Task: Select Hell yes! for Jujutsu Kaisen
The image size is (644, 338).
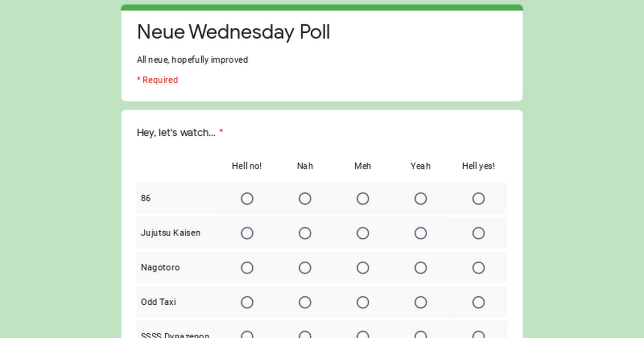Action: (x=479, y=233)
